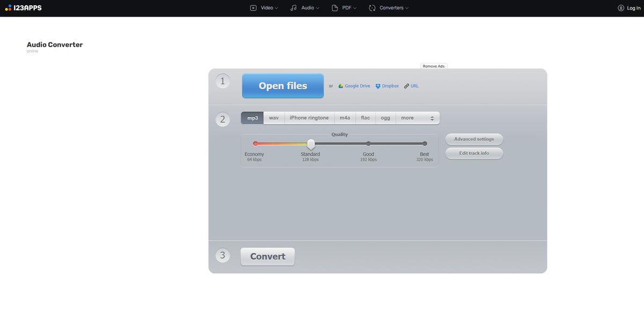Image resolution: width=644 pixels, height=310 pixels.
Task: Open Advanced settings
Action: (x=474, y=139)
